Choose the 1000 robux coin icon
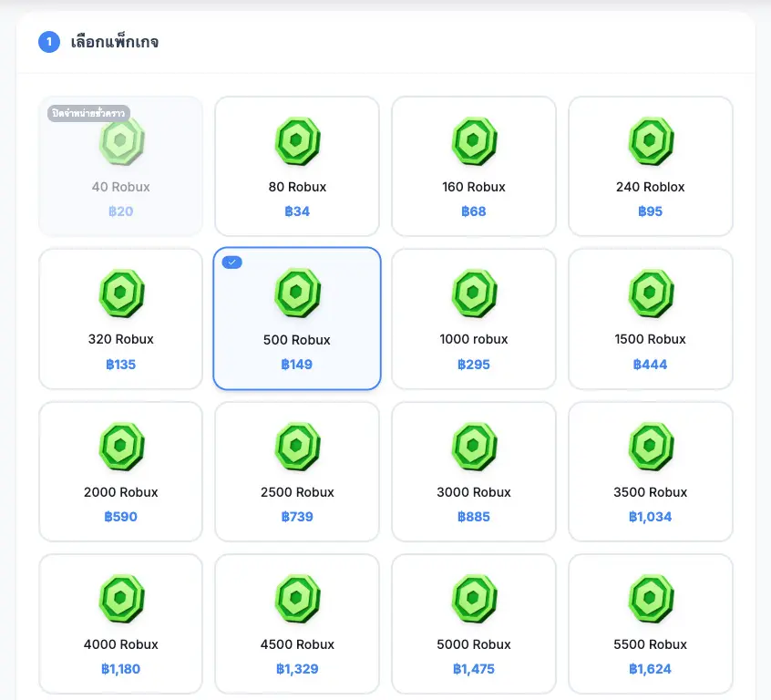Image resolution: width=771 pixels, height=700 pixels. tap(474, 293)
